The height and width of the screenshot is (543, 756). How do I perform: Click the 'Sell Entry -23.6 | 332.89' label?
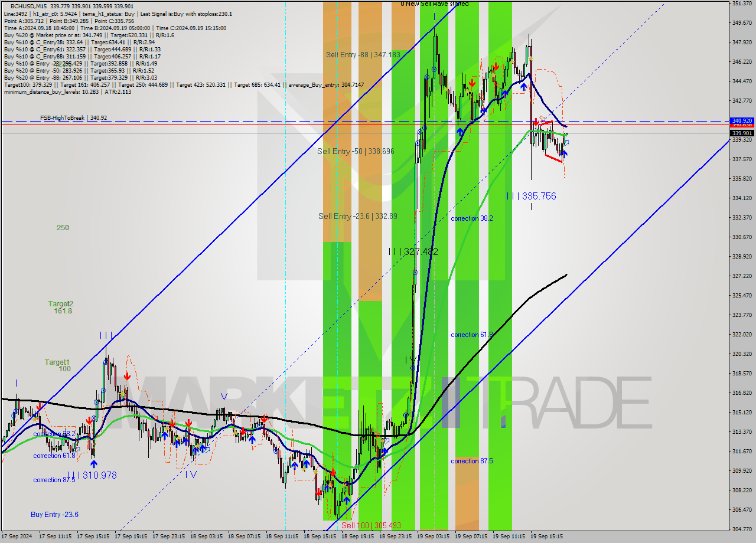[x=358, y=216]
